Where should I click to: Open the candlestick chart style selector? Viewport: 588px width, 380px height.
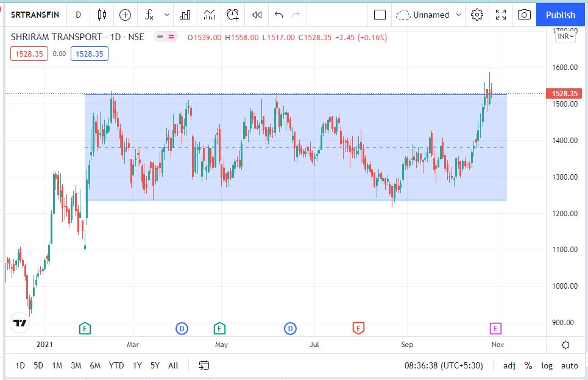tap(102, 15)
